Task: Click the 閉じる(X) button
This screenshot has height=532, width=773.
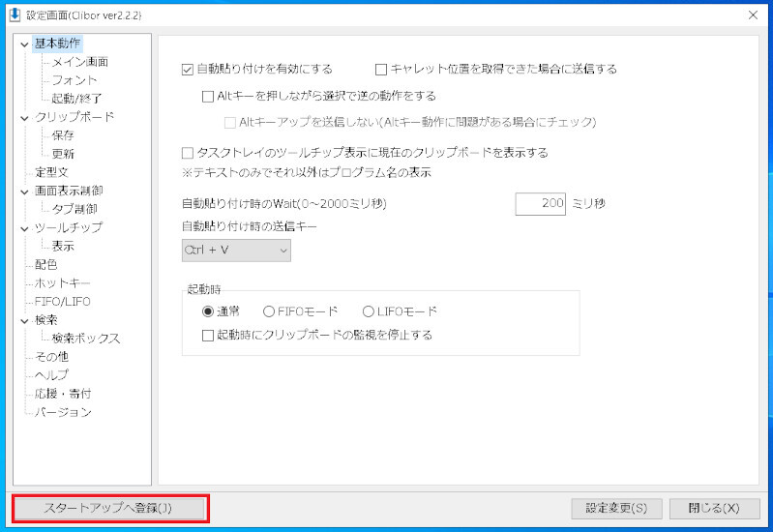Action: [714, 509]
